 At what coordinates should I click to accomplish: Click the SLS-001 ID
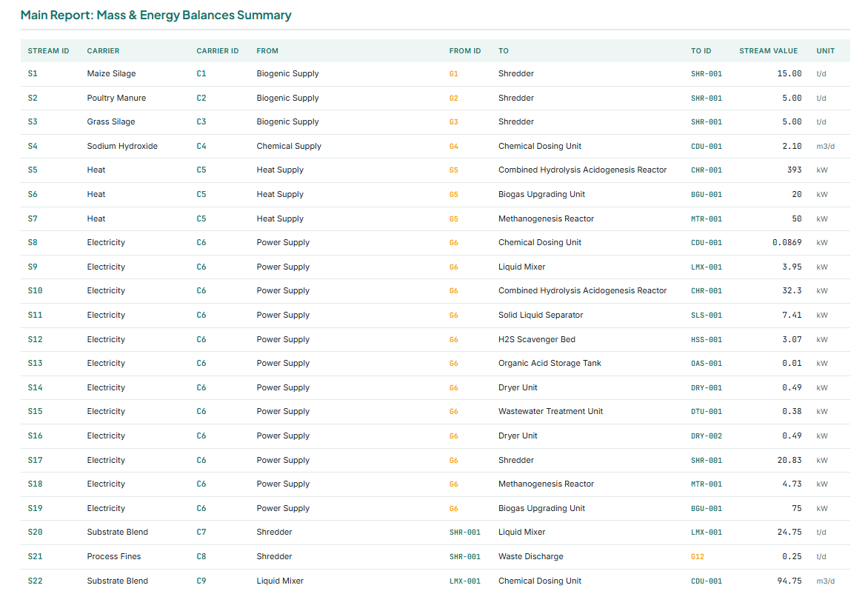[707, 315]
